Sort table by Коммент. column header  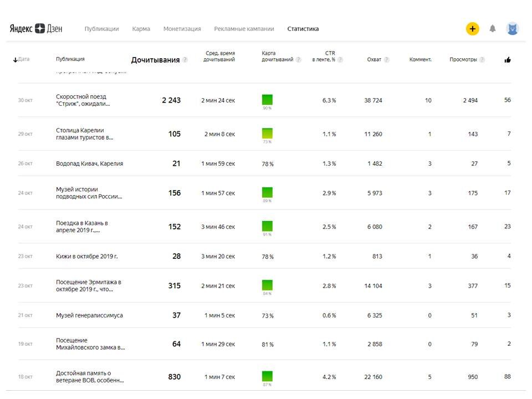(x=420, y=59)
